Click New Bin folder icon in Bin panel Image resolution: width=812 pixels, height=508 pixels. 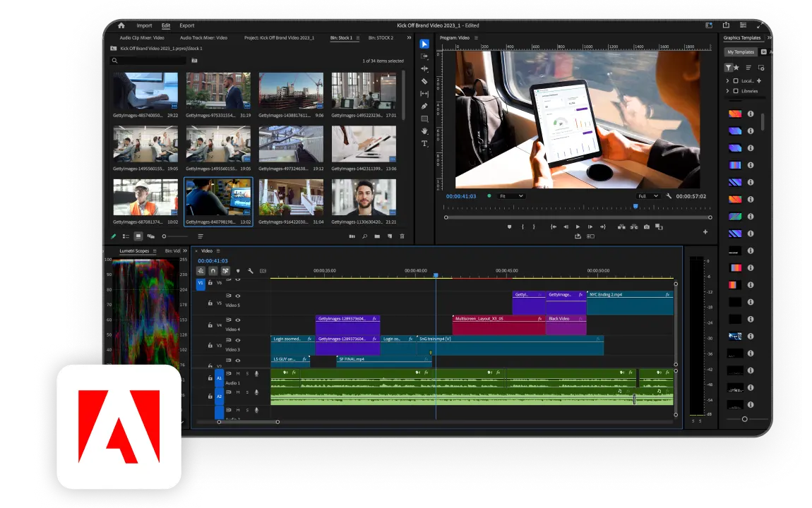coord(377,236)
